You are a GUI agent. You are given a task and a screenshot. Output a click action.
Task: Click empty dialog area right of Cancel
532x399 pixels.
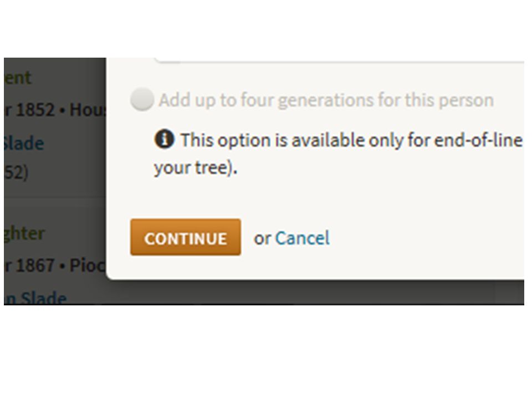[x=424, y=238]
